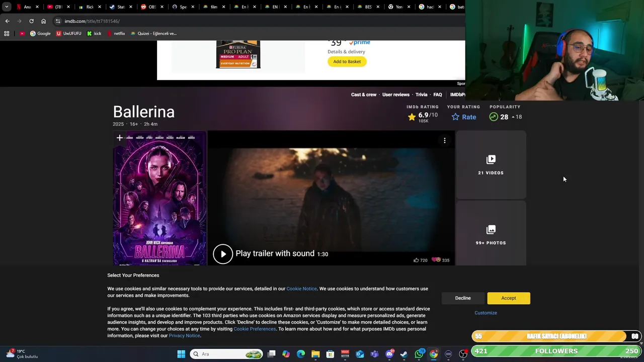Open the Ballerina poster image
This screenshot has height=362, width=644.
pos(160,199)
